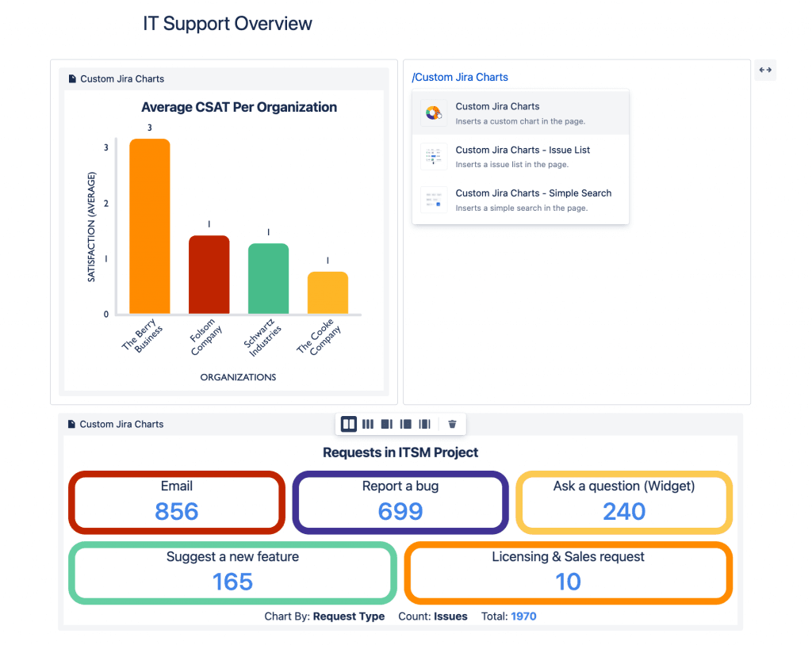The width and height of the screenshot is (812, 645).
Task: Choose the right sidebar layout icon
Action: pyautogui.click(x=387, y=424)
